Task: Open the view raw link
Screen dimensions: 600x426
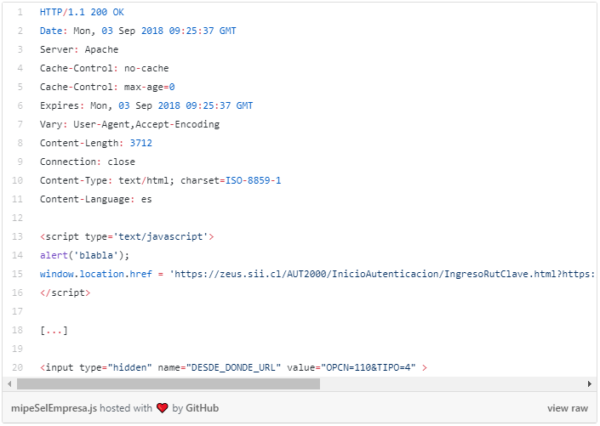Action: pyautogui.click(x=567, y=408)
